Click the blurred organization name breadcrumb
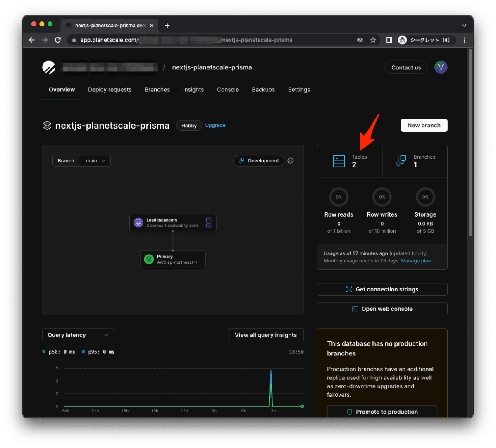The width and height of the screenshot is (496, 448). pos(110,67)
